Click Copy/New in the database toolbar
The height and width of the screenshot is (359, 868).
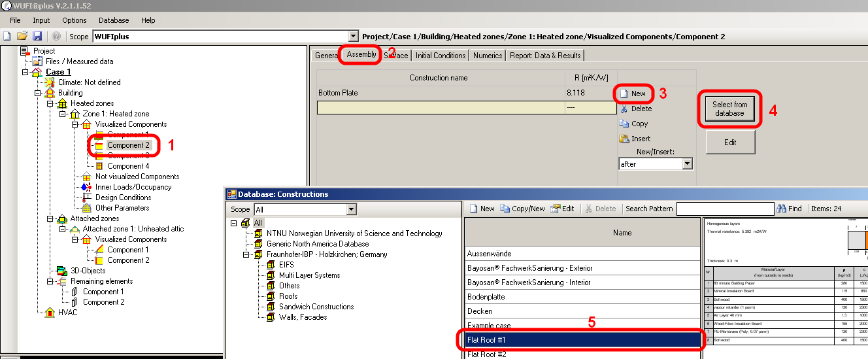(522, 209)
